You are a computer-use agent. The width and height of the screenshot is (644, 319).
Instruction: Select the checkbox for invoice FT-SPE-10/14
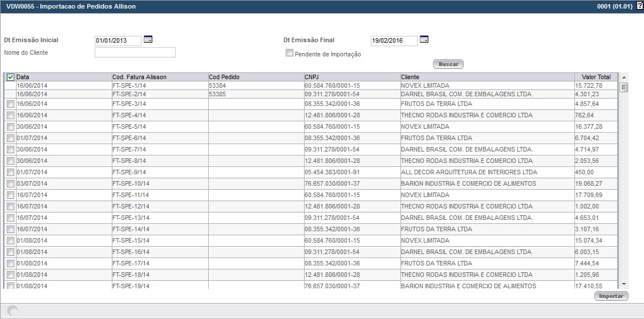point(10,183)
